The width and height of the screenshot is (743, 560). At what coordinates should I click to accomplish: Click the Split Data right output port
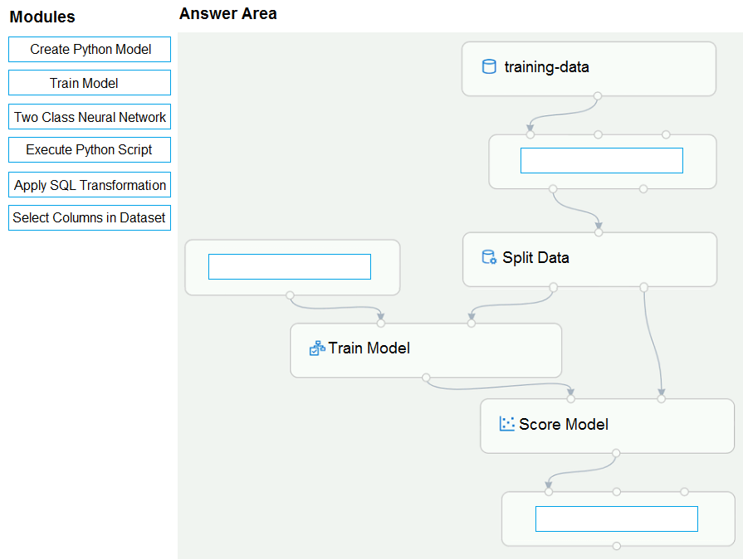[x=643, y=287]
